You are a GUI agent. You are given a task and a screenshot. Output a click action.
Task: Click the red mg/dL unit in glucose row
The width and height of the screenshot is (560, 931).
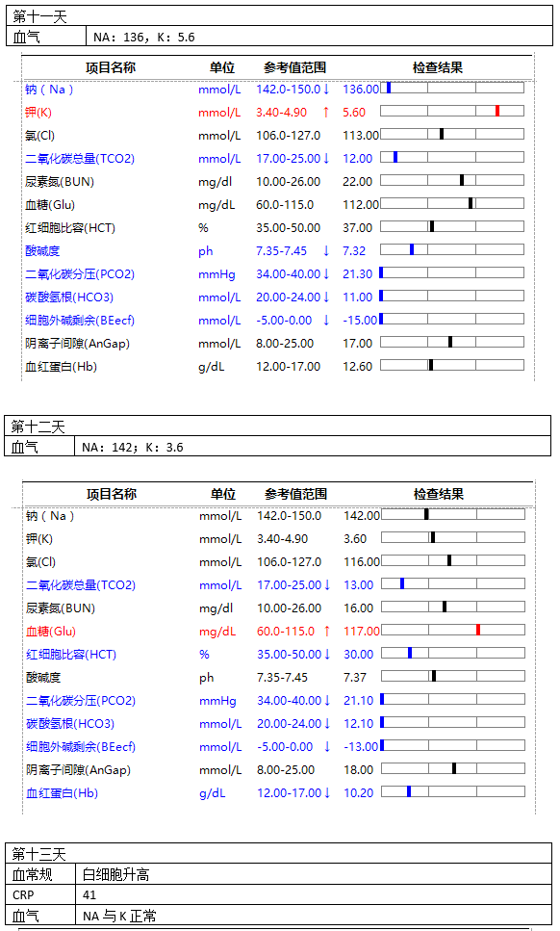click(x=217, y=632)
